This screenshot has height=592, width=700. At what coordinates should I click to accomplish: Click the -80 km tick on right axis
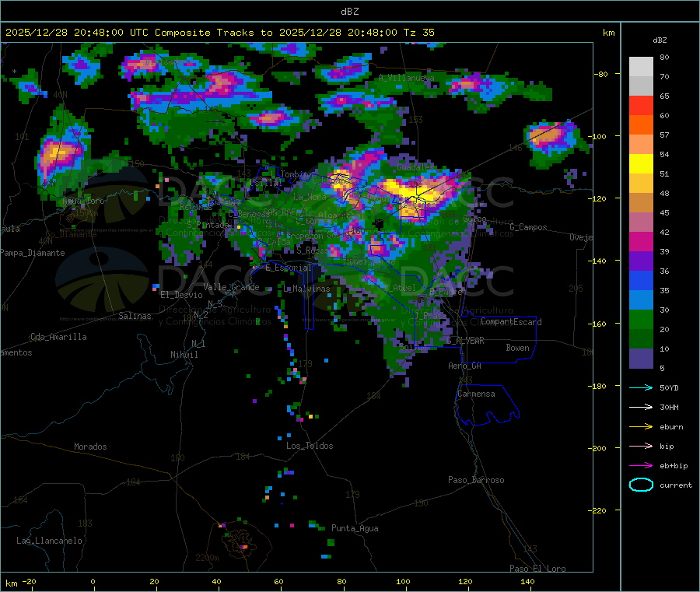[x=601, y=74]
